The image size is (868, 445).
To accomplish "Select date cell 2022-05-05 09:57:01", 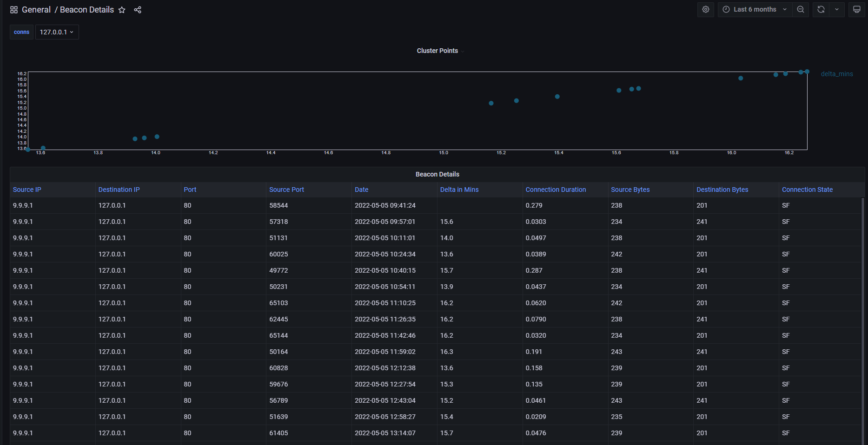I will 394,222.
